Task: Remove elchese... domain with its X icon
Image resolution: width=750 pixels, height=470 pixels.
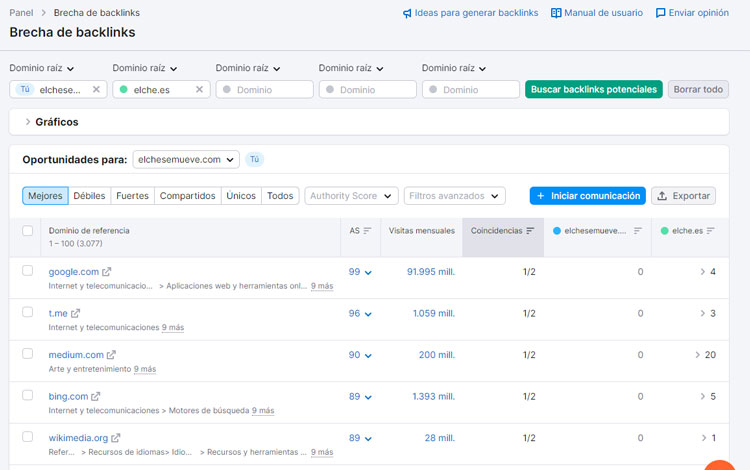Action: click(96, 89)
